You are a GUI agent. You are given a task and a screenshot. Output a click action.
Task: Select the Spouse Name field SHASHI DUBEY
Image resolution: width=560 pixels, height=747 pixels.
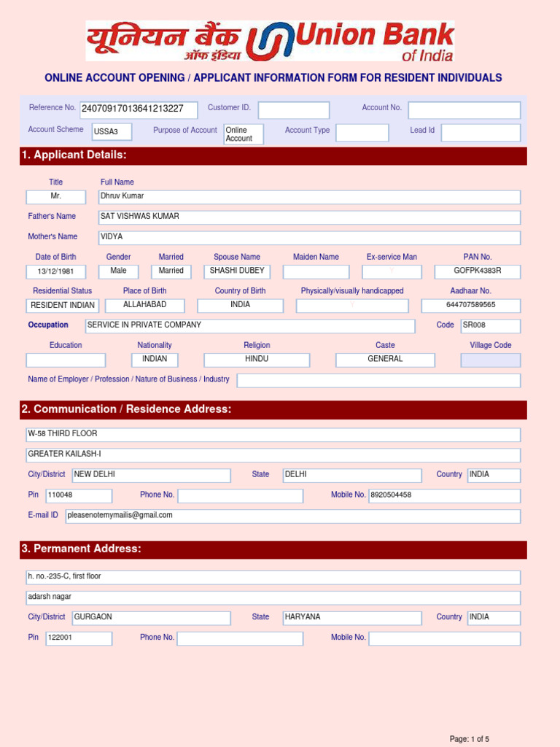pyautogui.click(x=237, y=271)
